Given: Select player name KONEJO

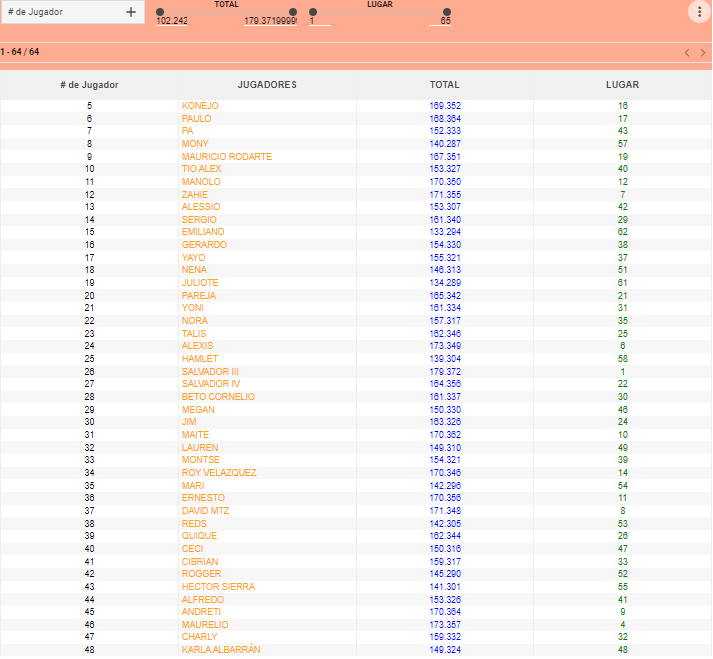Looking at the screenshot, I should point(200,106).
